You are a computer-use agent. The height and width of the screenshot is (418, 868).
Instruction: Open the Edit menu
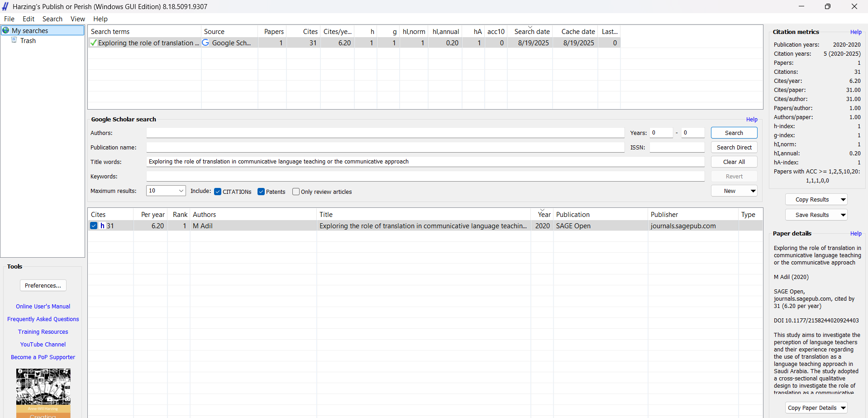pyautogui.click(x=29, y=19)
